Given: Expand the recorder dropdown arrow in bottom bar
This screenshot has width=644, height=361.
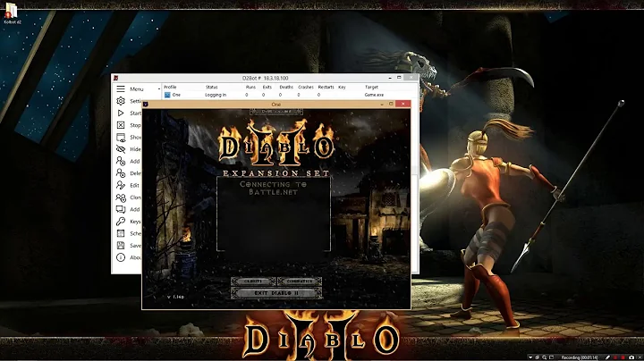Looking at the screenshot, I should 530,357.
